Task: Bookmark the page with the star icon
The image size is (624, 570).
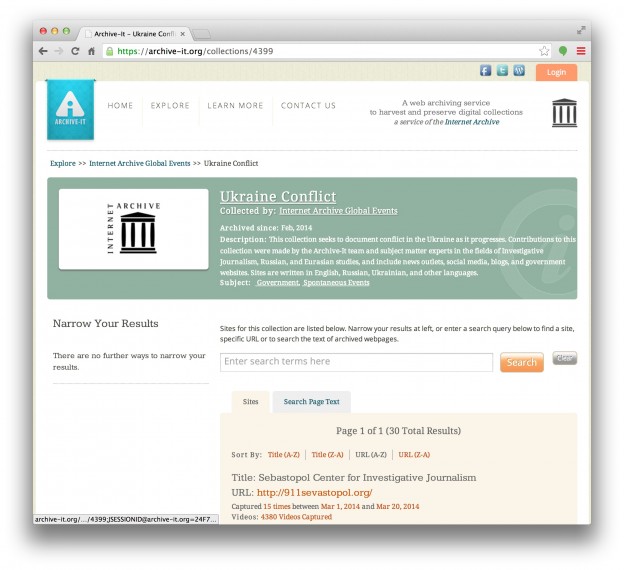Action: (x=544, y=51)
